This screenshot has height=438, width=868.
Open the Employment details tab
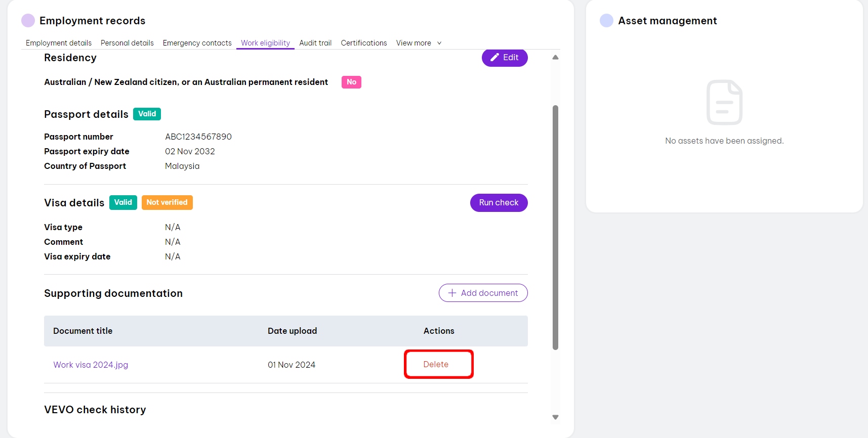click(x=59, y=43)
